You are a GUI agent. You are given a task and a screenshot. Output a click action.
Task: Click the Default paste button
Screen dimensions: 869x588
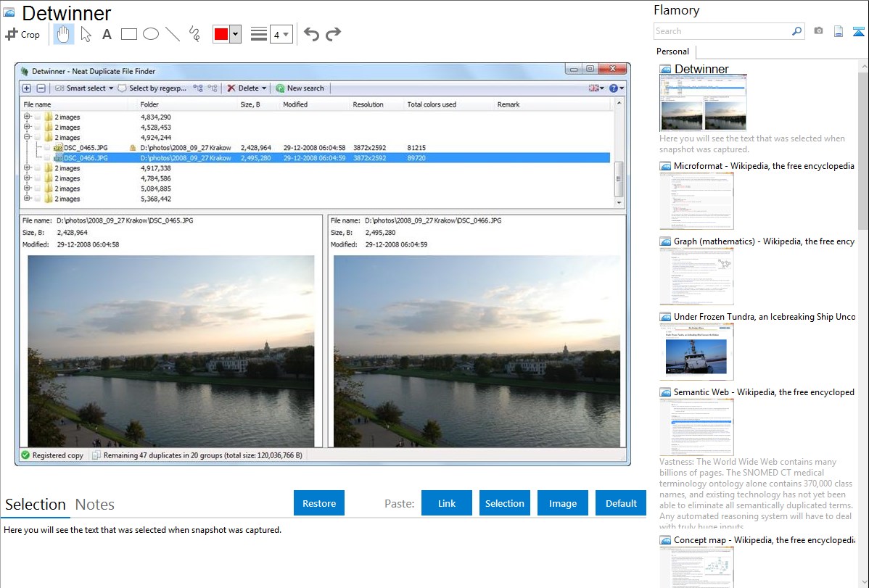(x=621, y=503)
